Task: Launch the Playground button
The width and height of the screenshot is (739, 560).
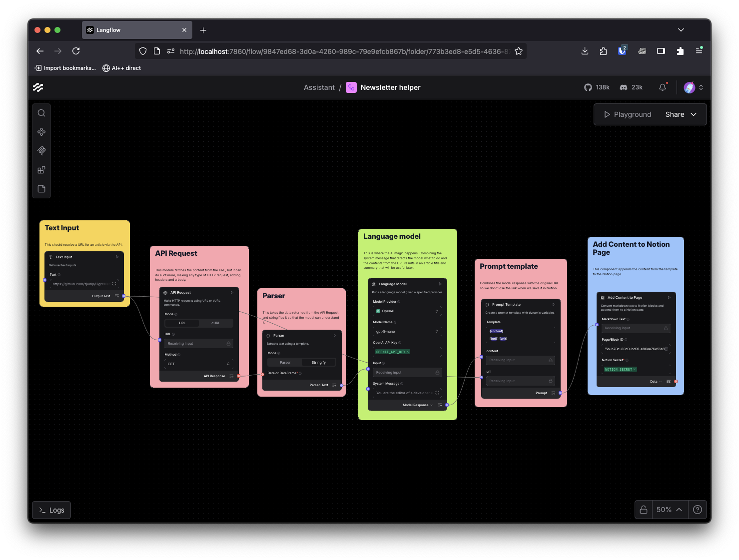Action: pos(628,114)
